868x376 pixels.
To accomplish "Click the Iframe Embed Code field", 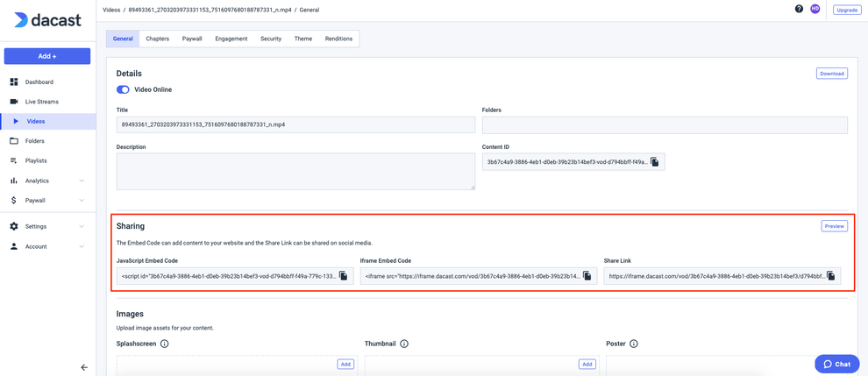I will [479, 276].
